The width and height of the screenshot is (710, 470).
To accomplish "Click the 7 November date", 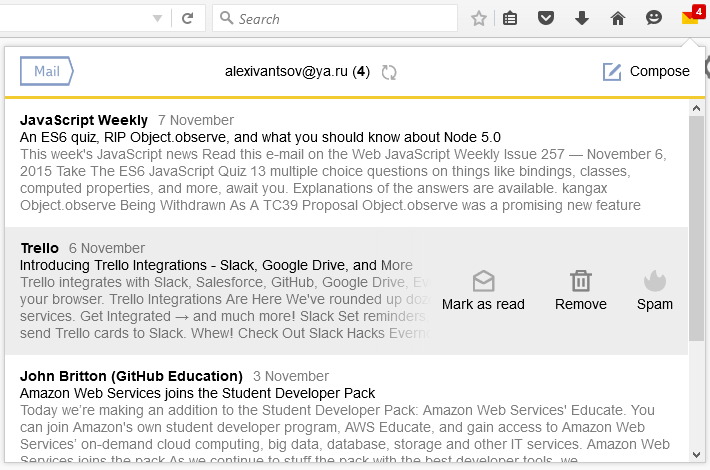I will 196,120.
